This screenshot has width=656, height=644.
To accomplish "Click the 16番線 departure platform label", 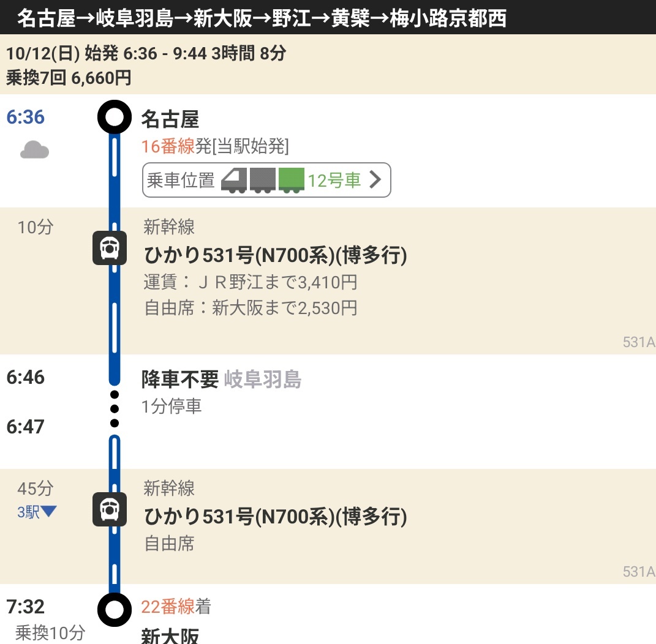I will pos(167,146).
